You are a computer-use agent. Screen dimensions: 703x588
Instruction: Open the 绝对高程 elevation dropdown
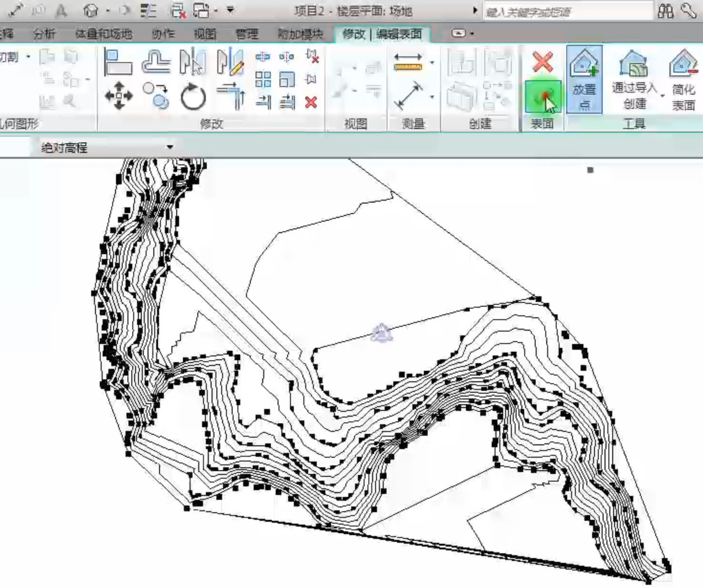coord(170,147)
